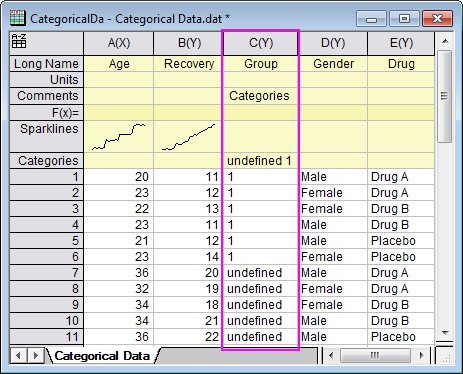Click the horizontal scrollbar right arrow
The height and width of the screenshot is (374, 463).
[x=422, y=356]
